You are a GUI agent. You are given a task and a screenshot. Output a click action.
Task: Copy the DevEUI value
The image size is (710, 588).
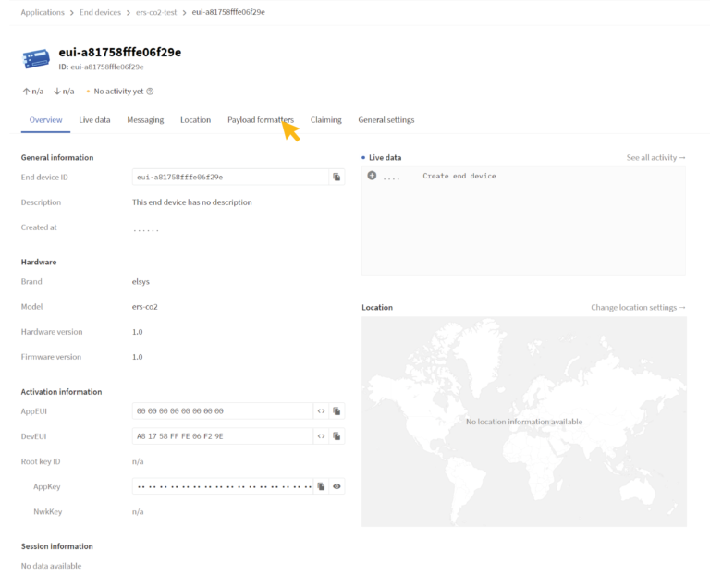pos(337,435)
